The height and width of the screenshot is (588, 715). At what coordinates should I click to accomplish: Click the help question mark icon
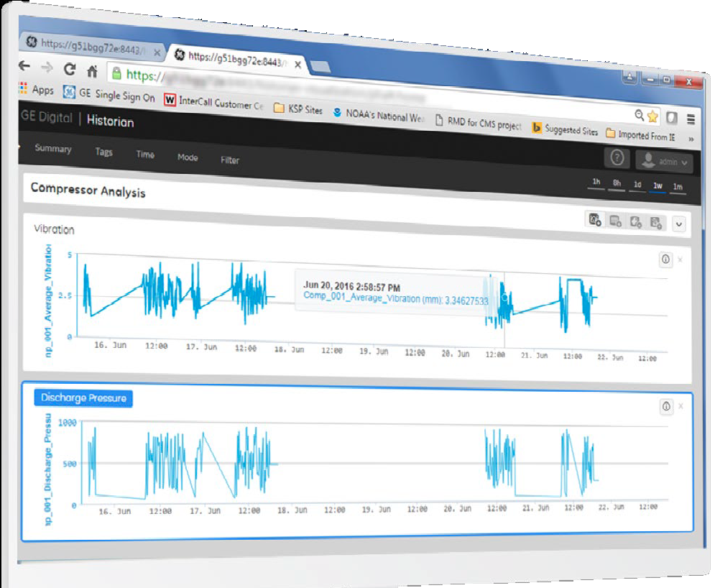pos(617,159)
